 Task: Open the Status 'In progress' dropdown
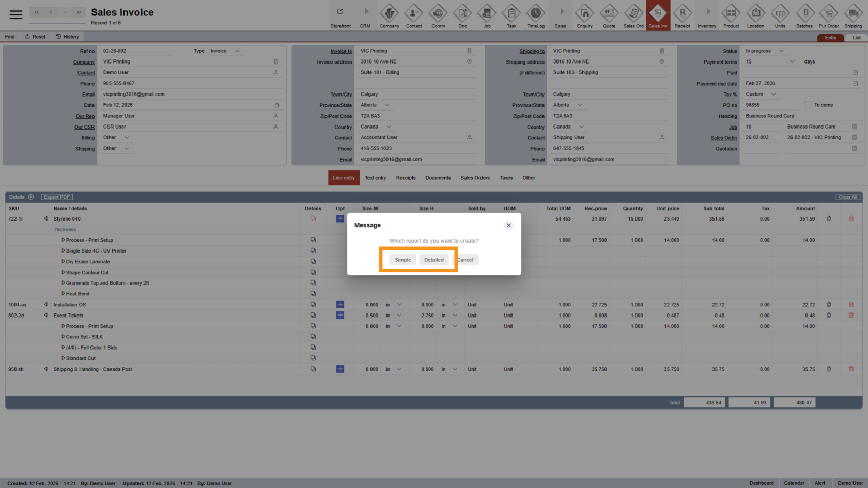click(x=764, y=51)
